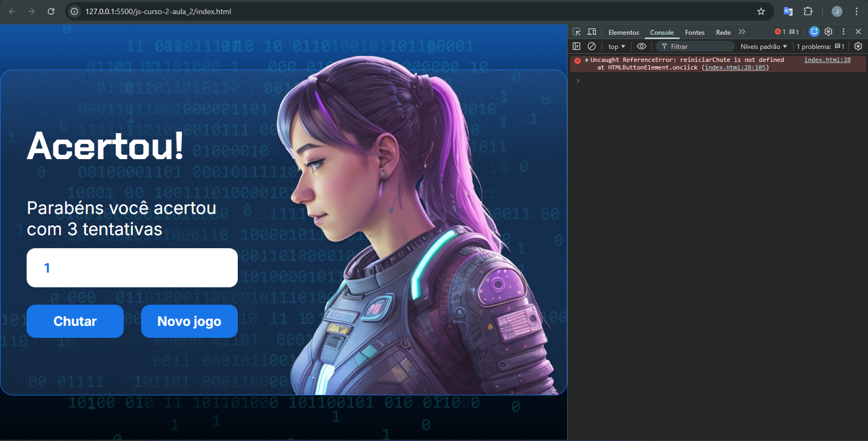
Task: Open the index.html:28 source link
Action: point(827,60)
